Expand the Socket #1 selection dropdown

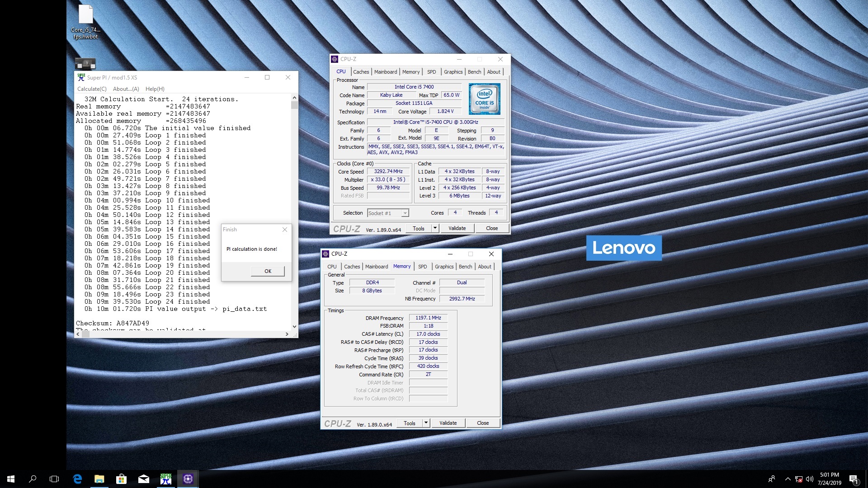click(405, 213)
